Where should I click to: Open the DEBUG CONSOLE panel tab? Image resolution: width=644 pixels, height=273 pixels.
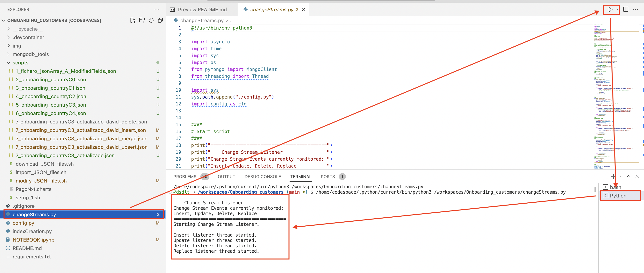coord(263,176)
